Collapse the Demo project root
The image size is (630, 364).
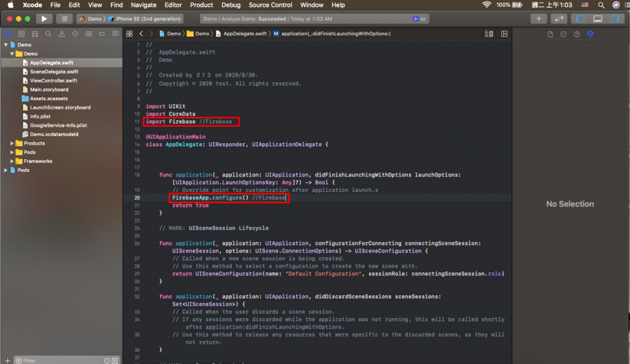[6, 45]
